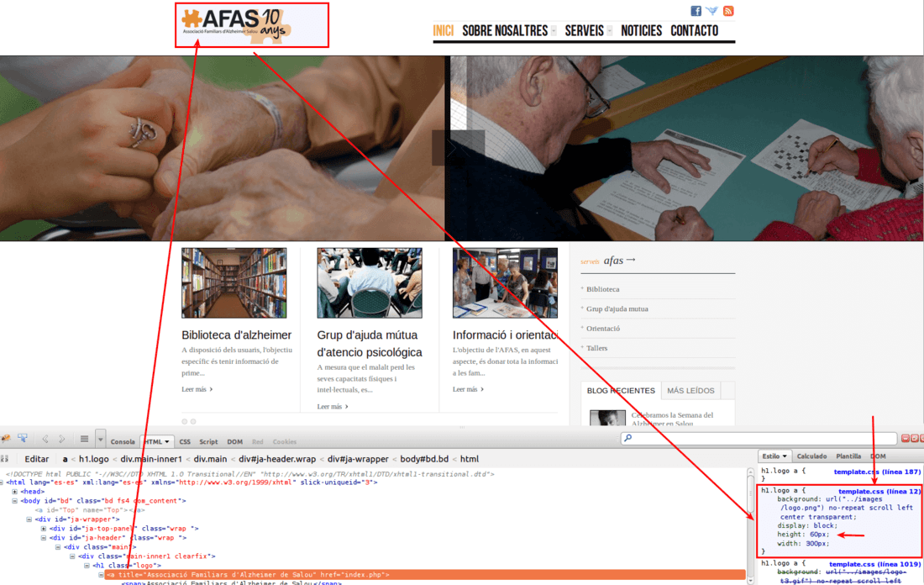This screenshot has height=585, width=924.
Task: Open SERVEIS menu
Action: [x=584, y=30]
